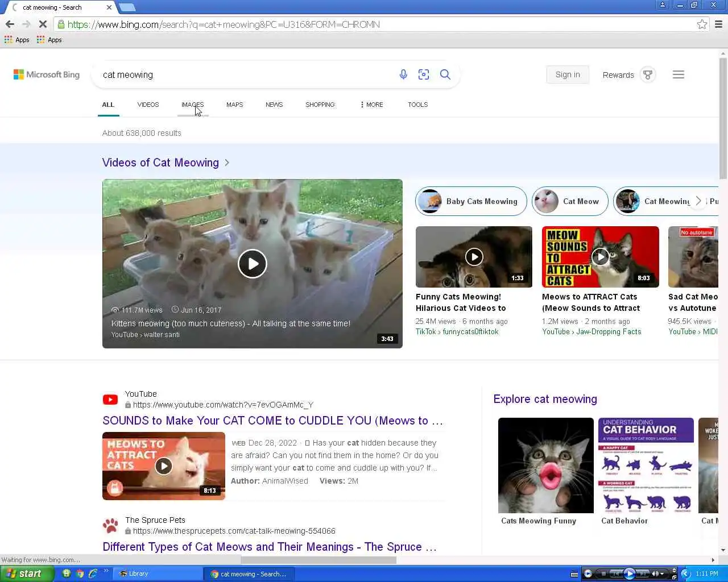Open the SOUNDS to Make Your CAT COME result
The height and width of the screenshot is (582, 728).
[x=272, y=421]
